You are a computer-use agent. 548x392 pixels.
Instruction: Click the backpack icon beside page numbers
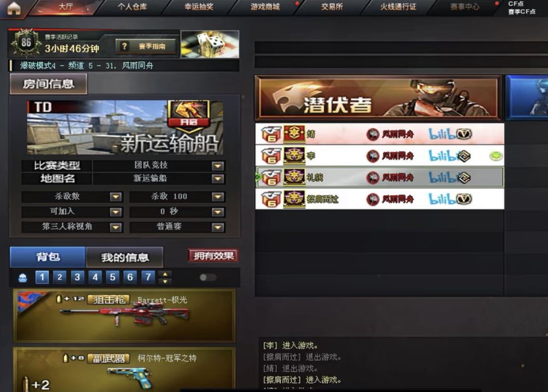pos(23,278)
